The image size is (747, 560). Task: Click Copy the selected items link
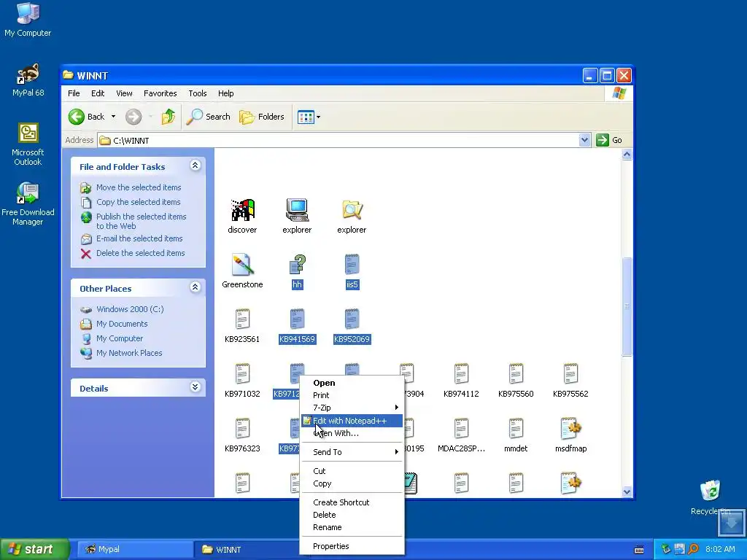pos(138,202)
